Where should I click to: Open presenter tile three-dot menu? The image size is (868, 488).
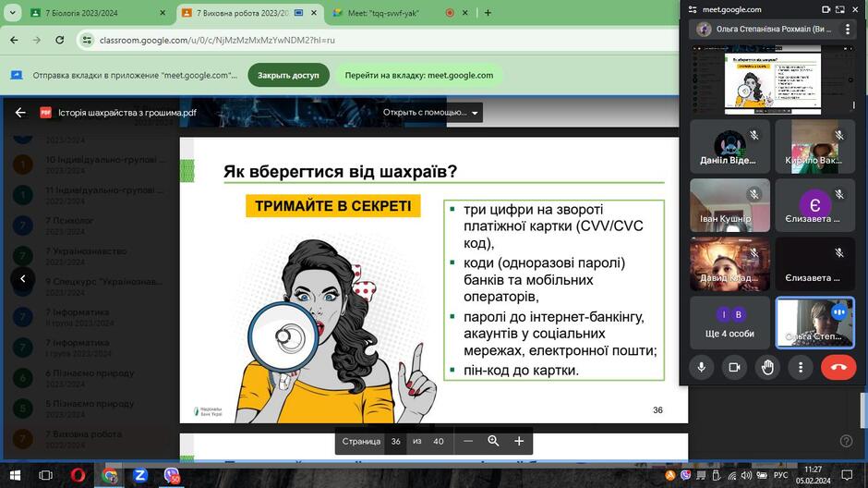pos(848,29)
